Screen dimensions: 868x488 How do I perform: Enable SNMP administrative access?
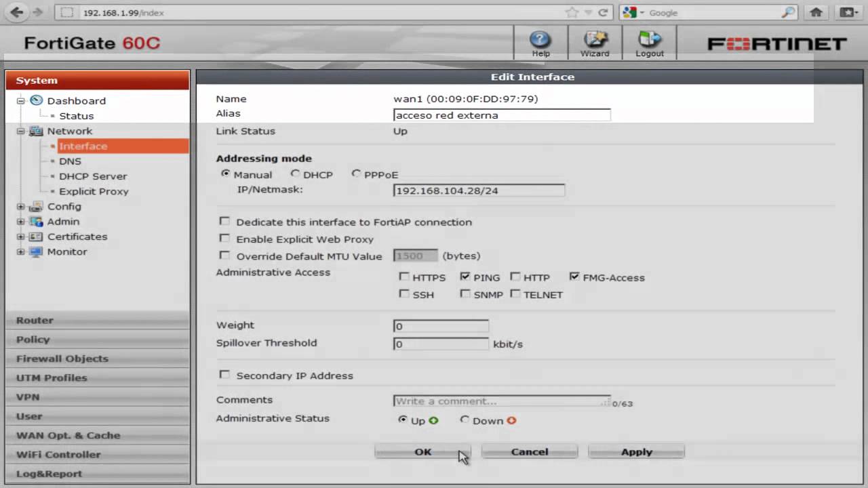click(465, 293)
